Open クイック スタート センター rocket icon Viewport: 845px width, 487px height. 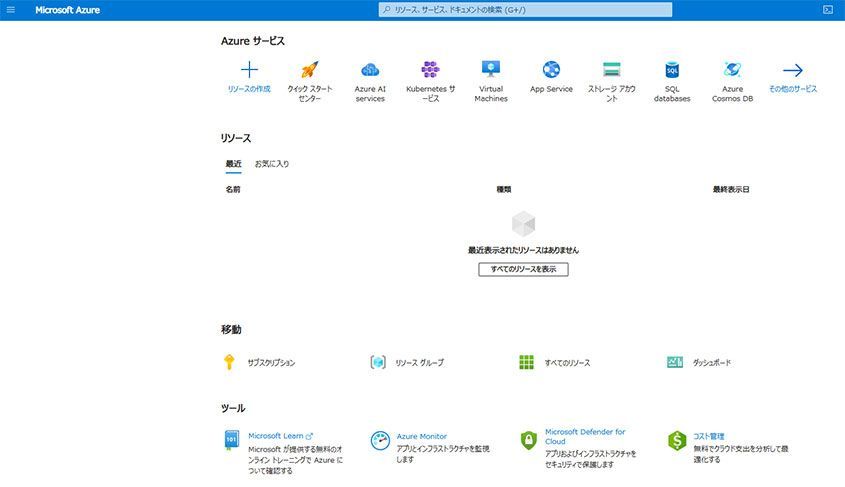point(310,70)
